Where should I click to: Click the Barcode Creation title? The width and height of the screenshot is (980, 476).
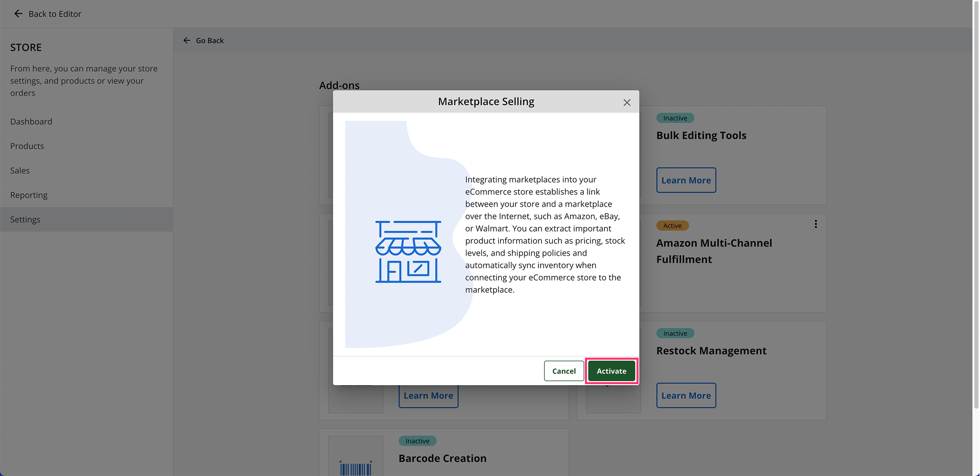pyautogui.click(x=443, y=458)
